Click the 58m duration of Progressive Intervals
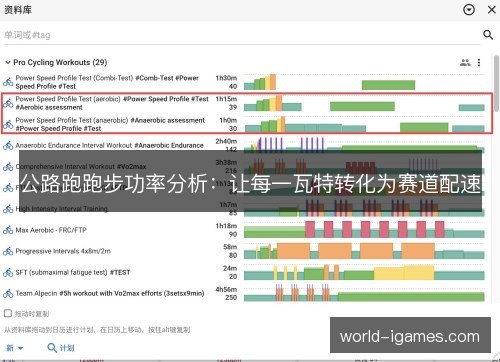This screenshot has width=500, height=362. 230,247
